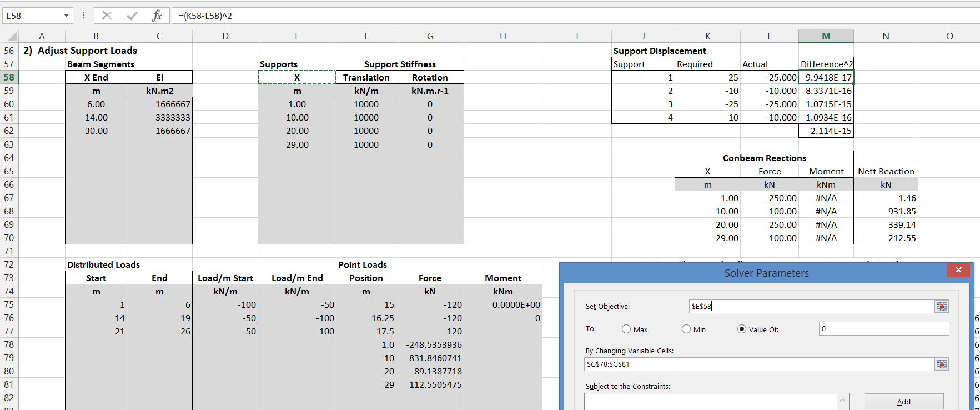This screenshot has height=410, width=980.
Task: Click the Set Objective input field
Action: (811, 307)
